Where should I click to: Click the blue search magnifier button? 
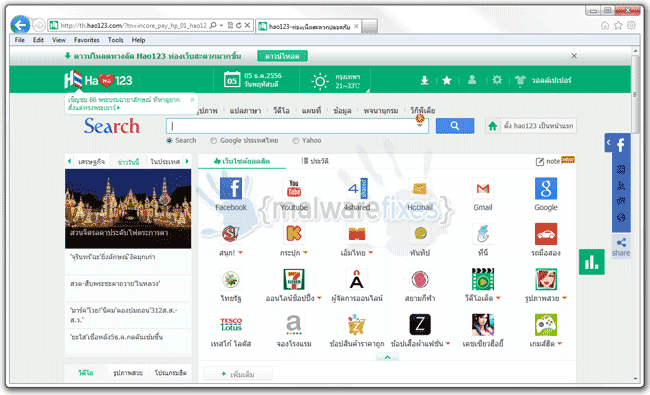point(455,126)
